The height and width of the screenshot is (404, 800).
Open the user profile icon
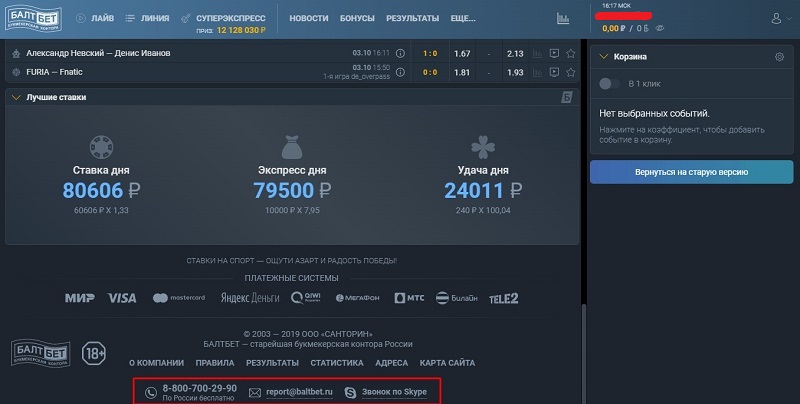pos(776,18)
